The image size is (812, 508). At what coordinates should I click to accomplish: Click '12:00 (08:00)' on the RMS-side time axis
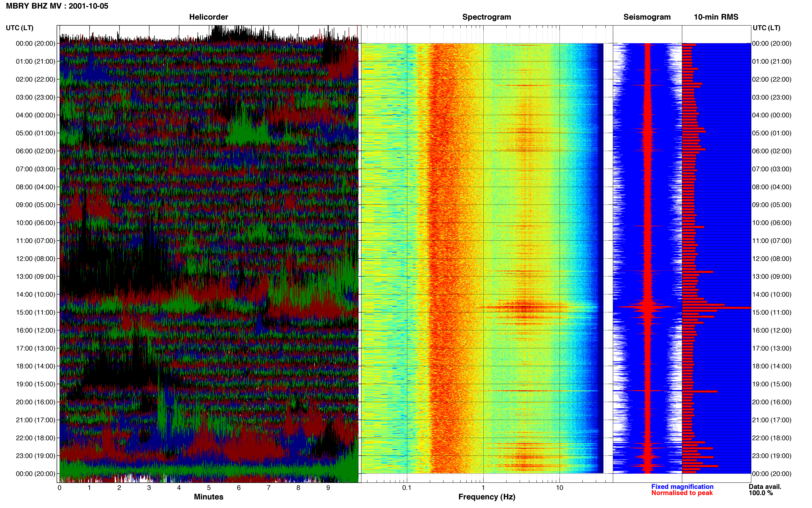(772, 259)
